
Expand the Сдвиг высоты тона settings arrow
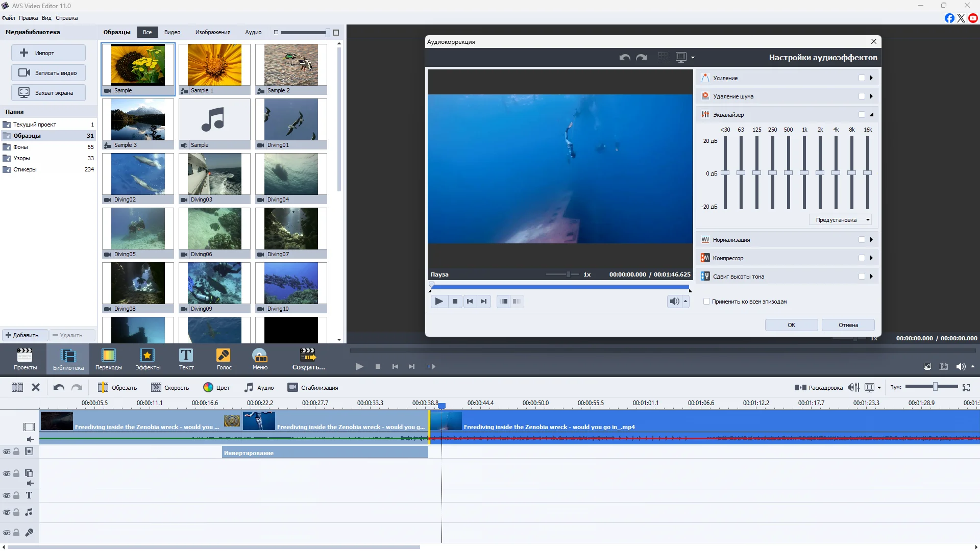(871, 277)
